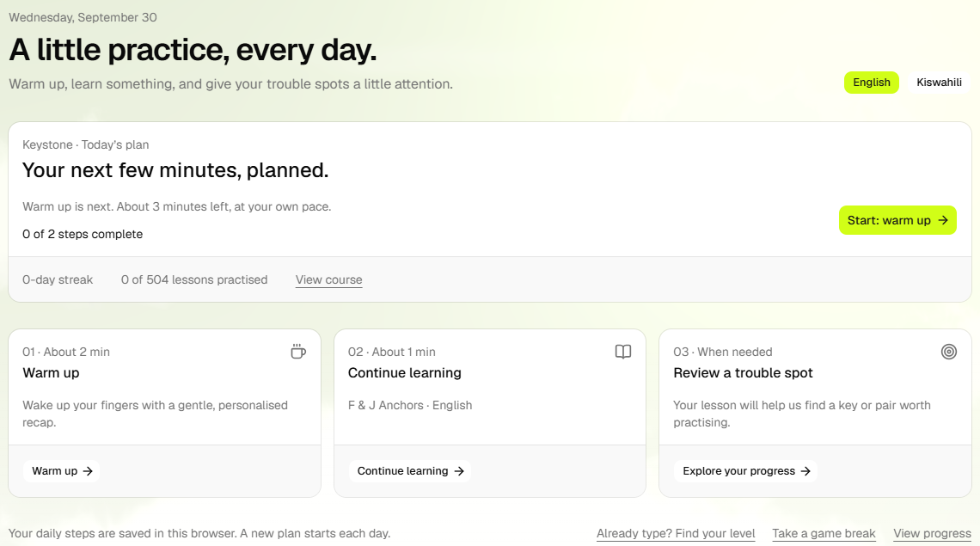Click the arrow icon beside Explore your progress

[x=805, y=471]
